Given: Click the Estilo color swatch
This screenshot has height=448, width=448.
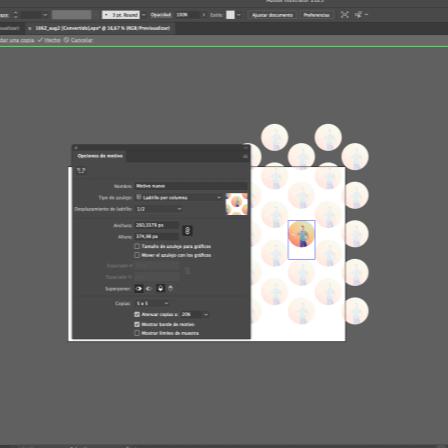Looking at the screenshot, I should 230,15.
